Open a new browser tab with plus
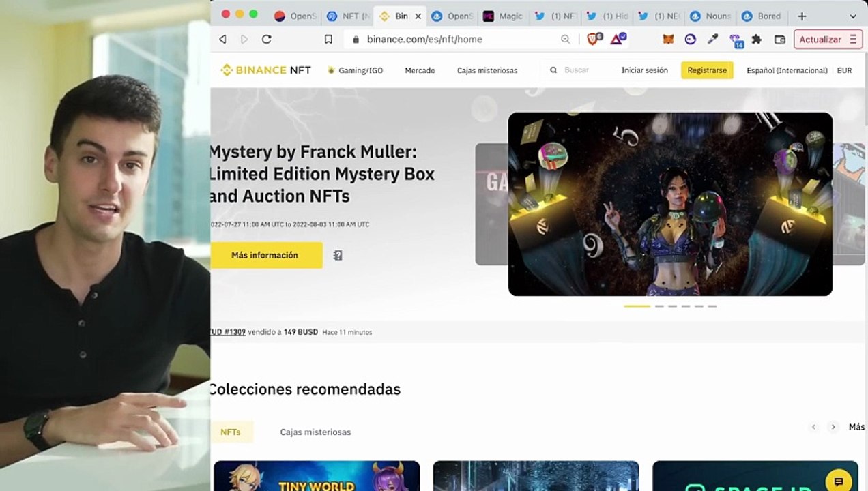868x491 pixels. [x=802, y=16]
